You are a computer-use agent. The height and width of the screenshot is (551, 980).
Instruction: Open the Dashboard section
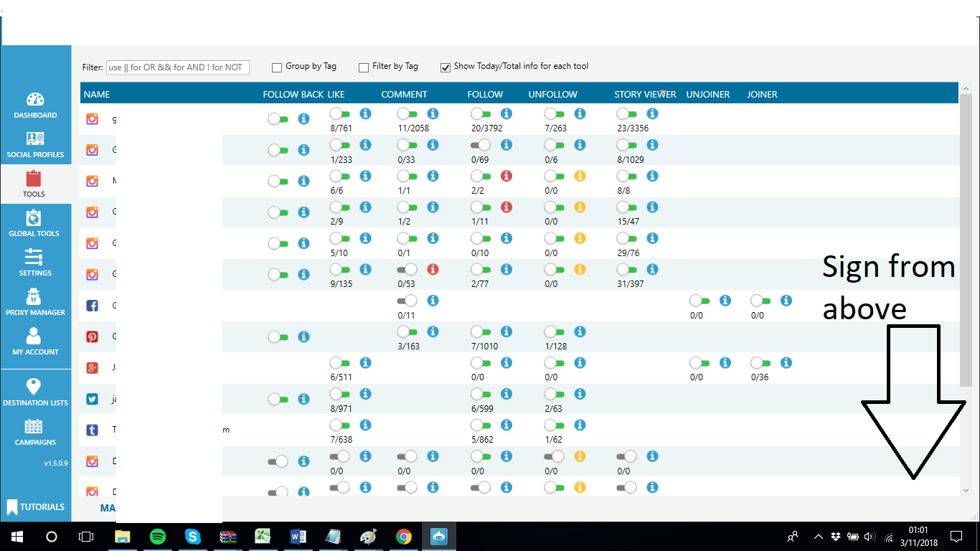coord(35,105)
